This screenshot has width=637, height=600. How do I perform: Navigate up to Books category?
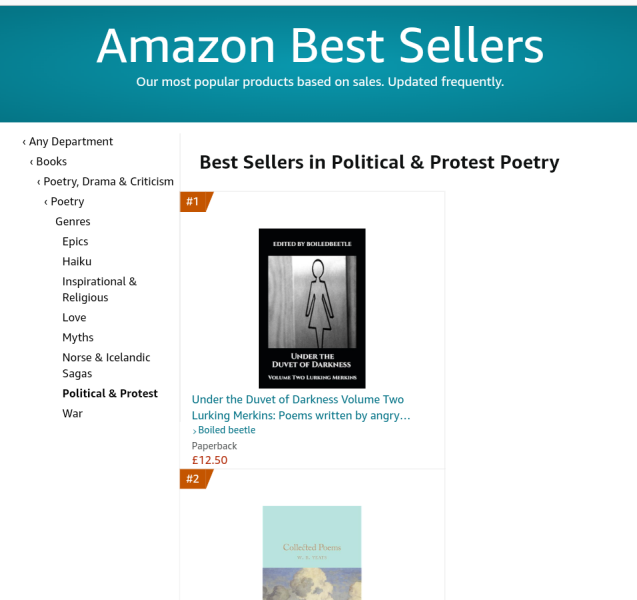coord(51,162)
